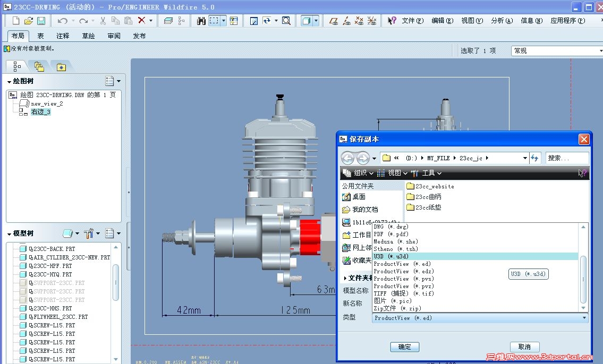Cut the selection with the scissors icon
This screenshot has width=603, height=364.
tap(103, 21)
